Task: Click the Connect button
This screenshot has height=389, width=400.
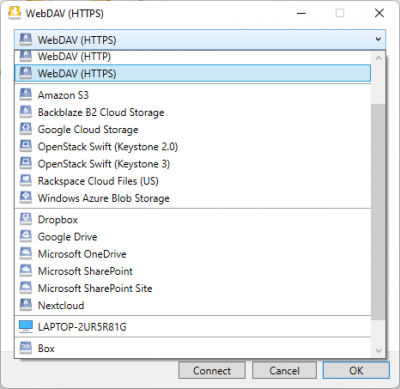Action: coord(212,370)
